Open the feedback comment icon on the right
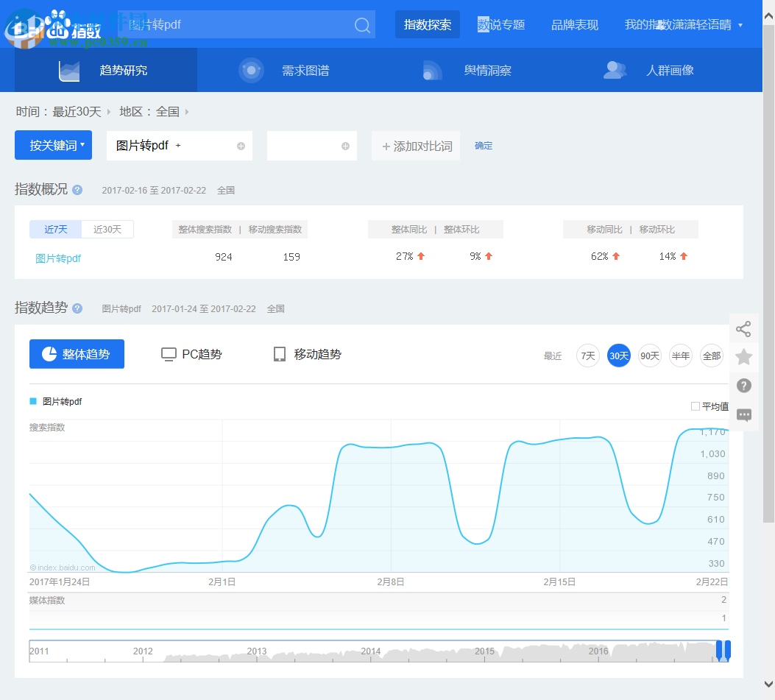 coord(743,414)
